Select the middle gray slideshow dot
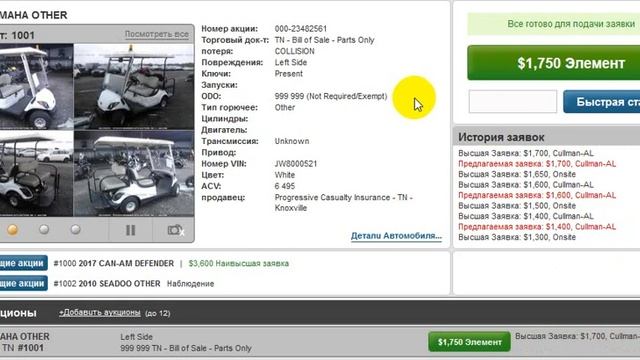The height and width of the screenshot is (360, 640). [x=44, y=229]
